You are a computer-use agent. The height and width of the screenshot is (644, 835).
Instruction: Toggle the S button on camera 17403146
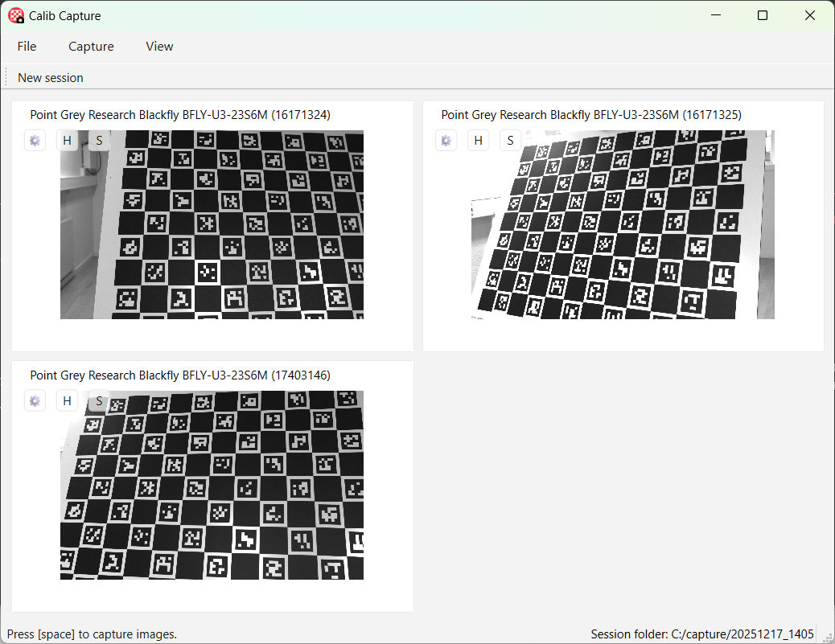(x=99, y=400)
